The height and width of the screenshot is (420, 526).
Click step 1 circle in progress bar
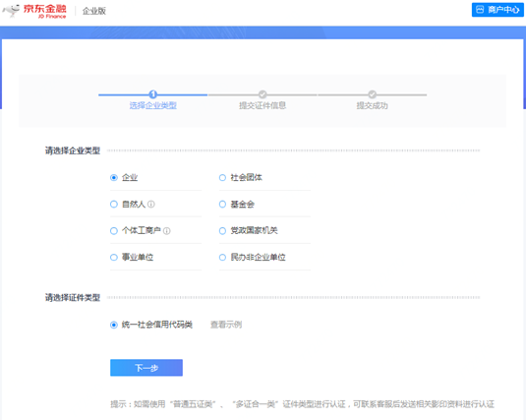click(153, 94)
